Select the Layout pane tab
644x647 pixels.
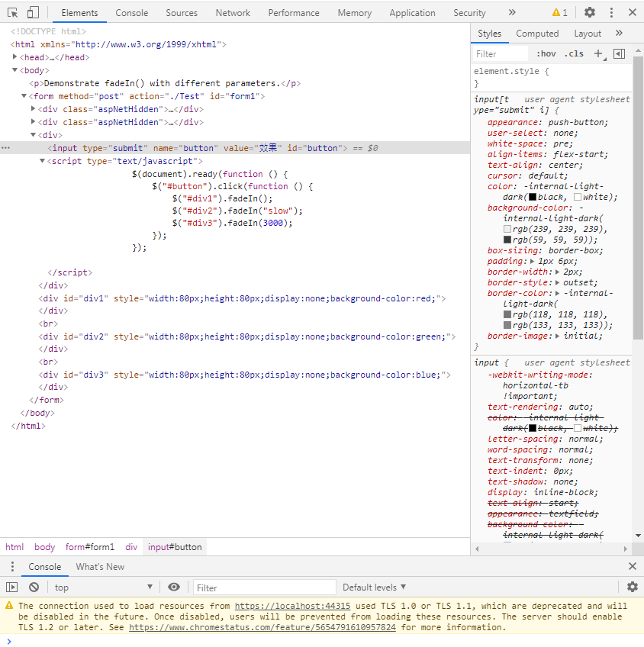[588, 34]
